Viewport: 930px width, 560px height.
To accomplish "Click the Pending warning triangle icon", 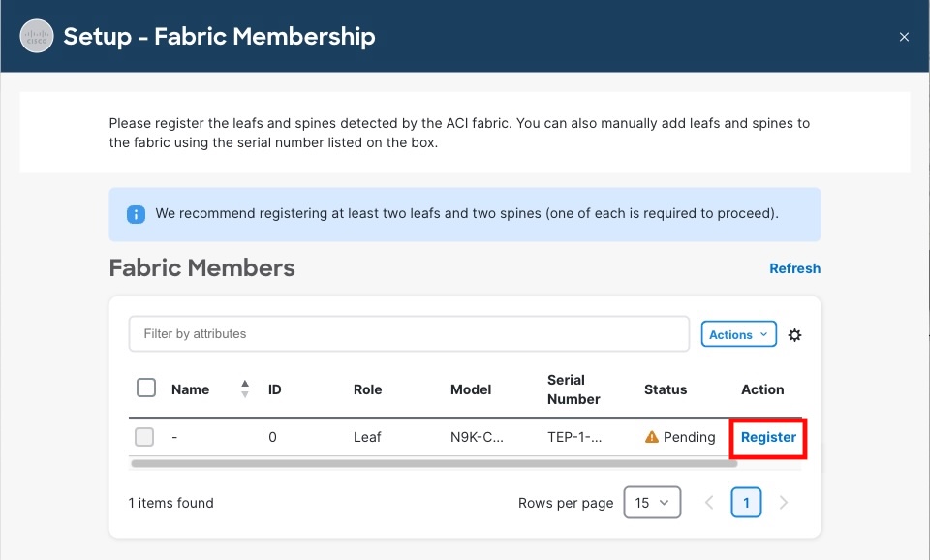I will coord(652,437).
